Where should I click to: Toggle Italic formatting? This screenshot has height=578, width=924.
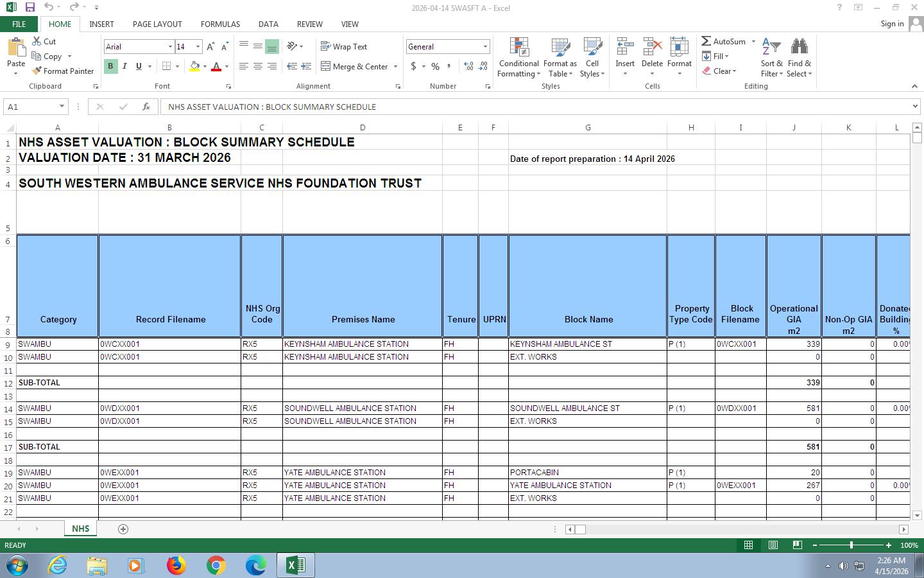(124, 66)
